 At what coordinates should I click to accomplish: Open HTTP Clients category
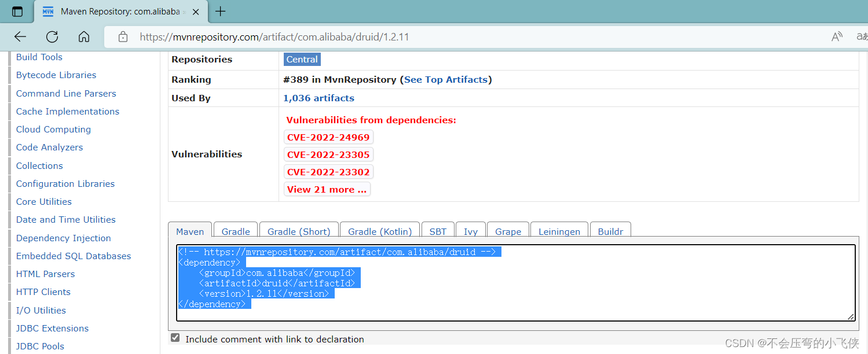click(x=43, y=292)
